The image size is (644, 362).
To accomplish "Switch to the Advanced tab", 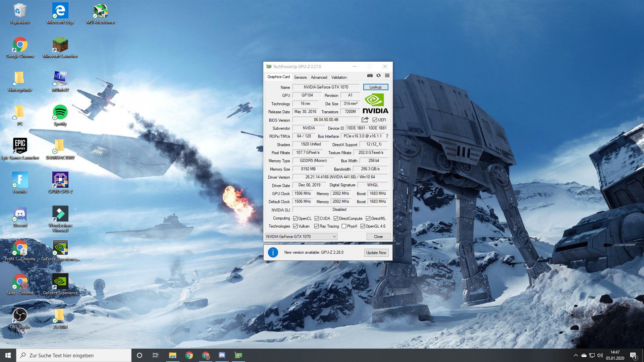I will pyautogui.click(x=319, y=77).
